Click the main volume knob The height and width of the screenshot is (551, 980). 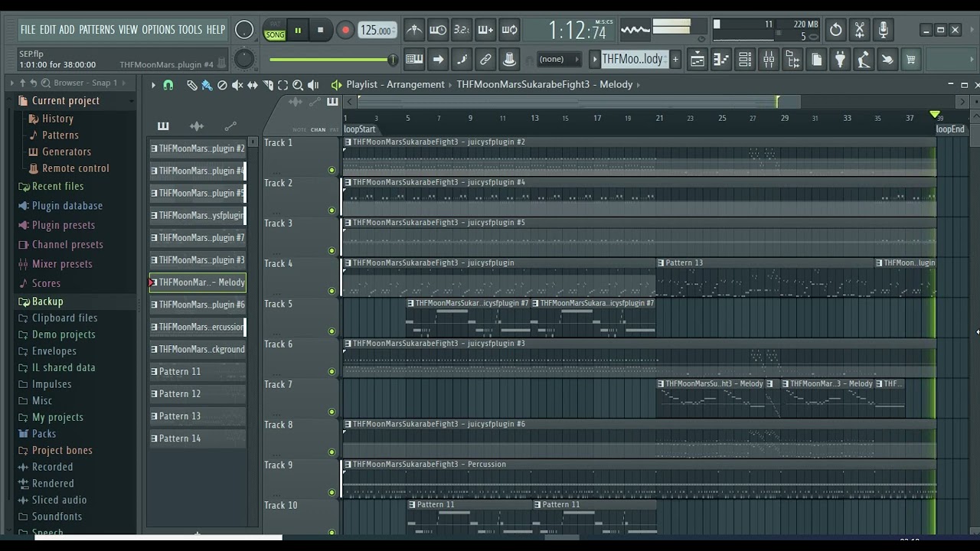coord(244,30)
